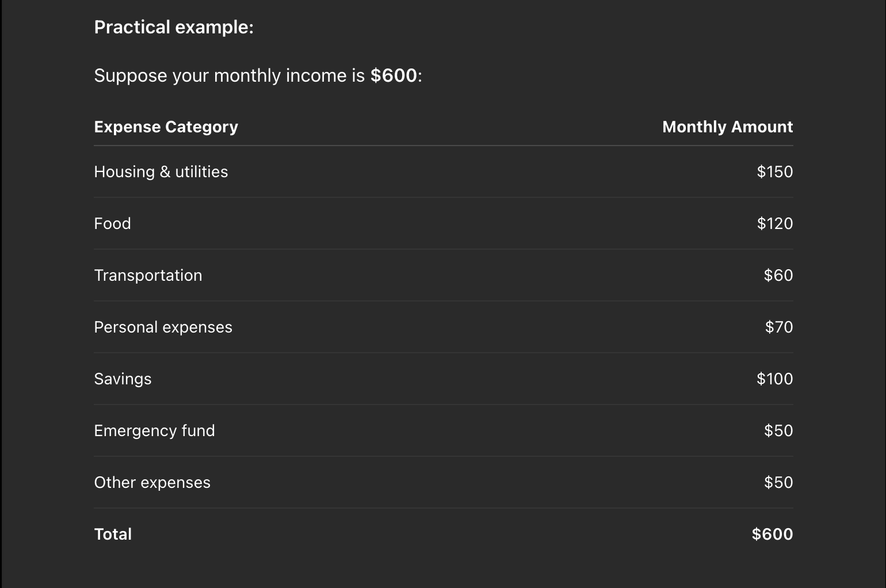This screenshot has height=588, width=886.
Task: Click the $70 personal expenses amount
Action: [x=779, y=327]
